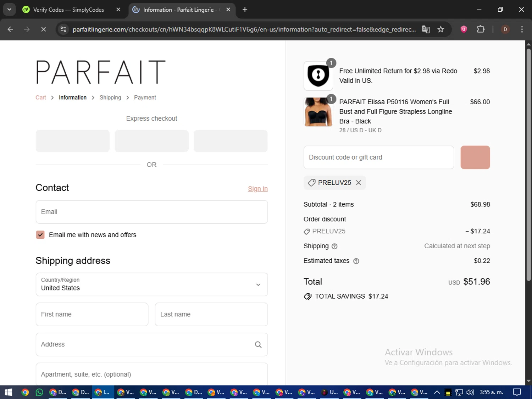532x399 pixels.
Task: Open the network icon in system tray
Action: click(459, 392)
